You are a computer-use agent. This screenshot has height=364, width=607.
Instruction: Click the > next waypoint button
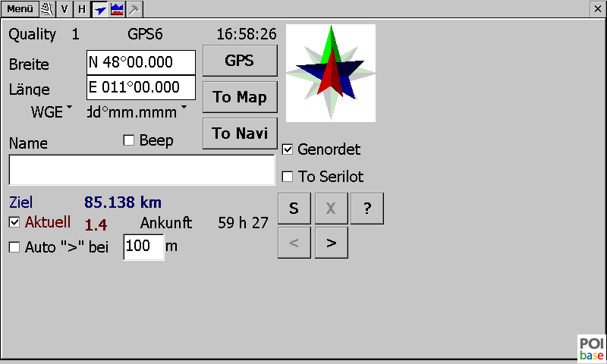pyautogui.click(x=331, y=243)
